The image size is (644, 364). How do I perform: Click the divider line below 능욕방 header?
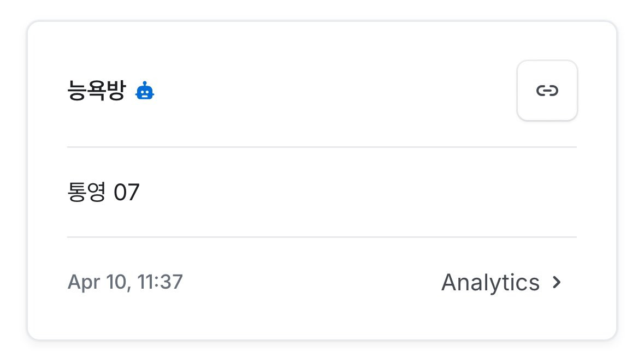[x=322, y=147]
